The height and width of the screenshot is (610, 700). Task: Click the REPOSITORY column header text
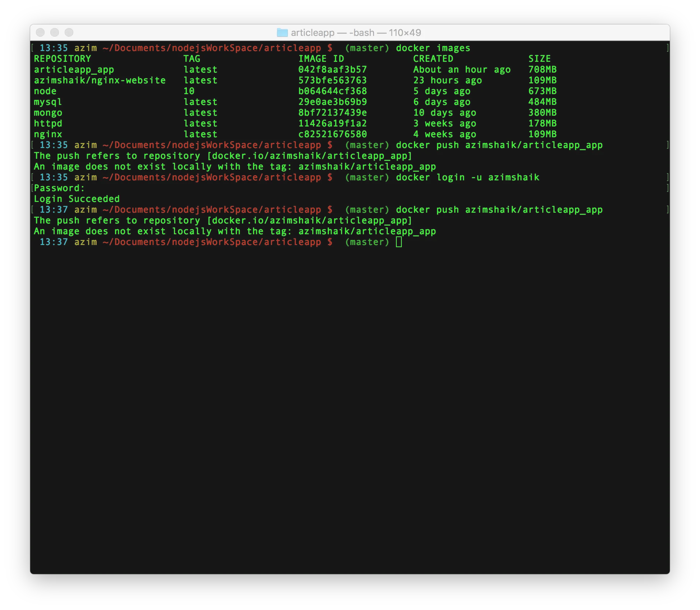(x=63, y=59)
